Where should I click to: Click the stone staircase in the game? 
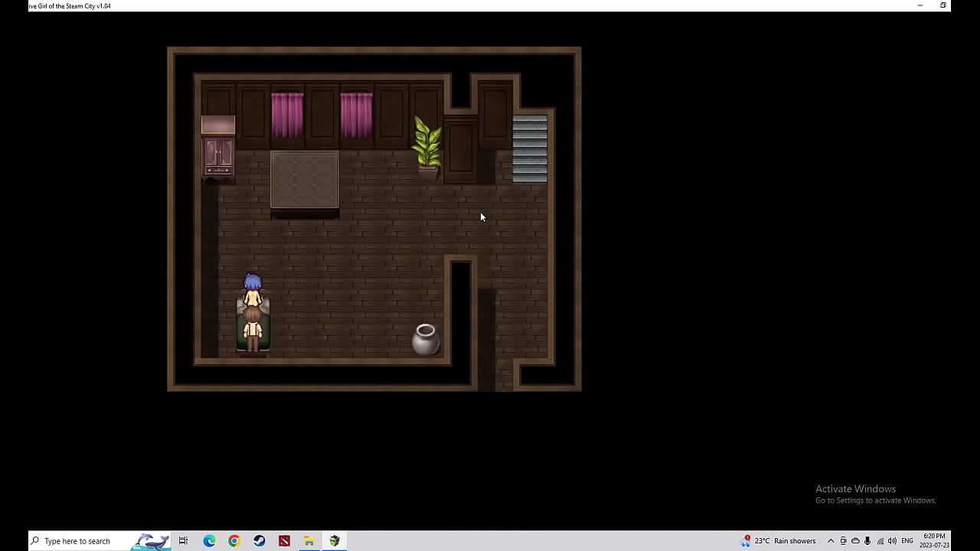coord(530,149)
